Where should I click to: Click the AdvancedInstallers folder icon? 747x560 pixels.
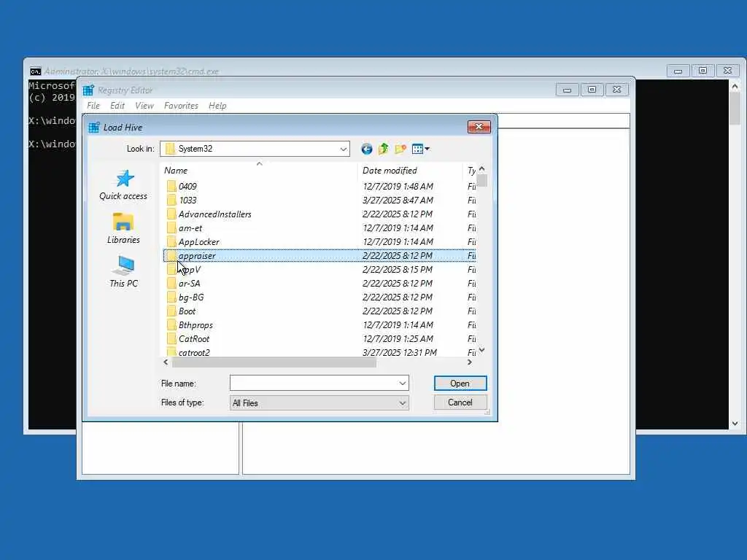171,214
